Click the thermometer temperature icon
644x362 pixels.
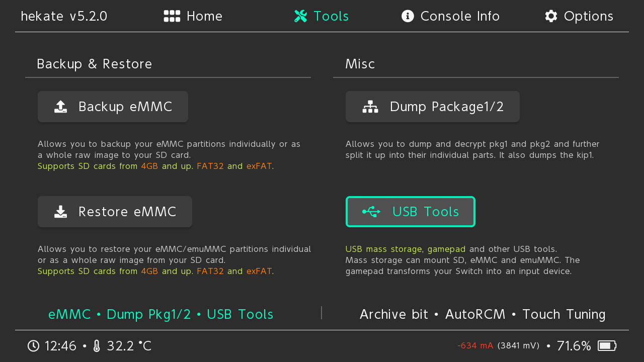(x=97, y=346)
